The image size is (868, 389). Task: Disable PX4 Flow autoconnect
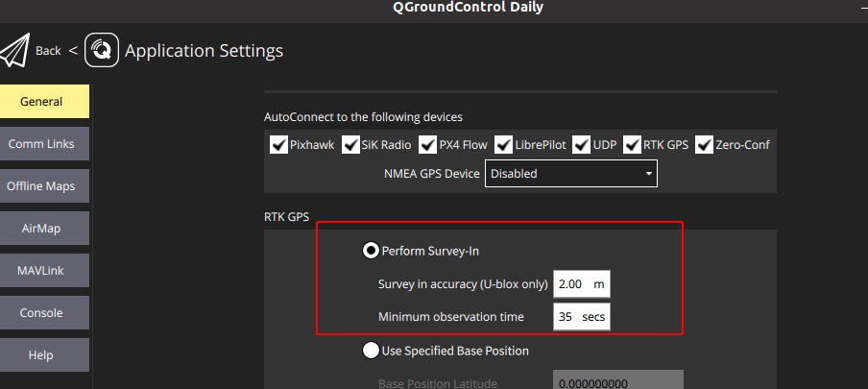(428, 145)
